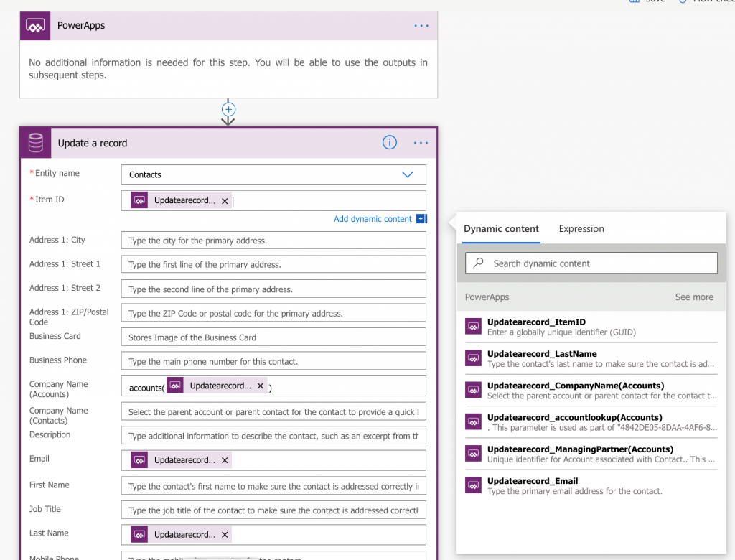Remove the Last Name dynamic token
The width and height of the screenshot is (735, 560).
coord(225,535)
